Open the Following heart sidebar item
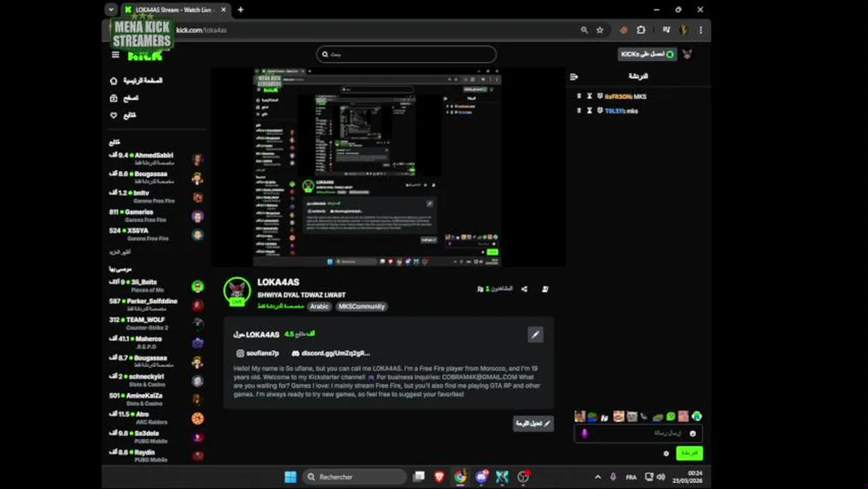Image resolution: width=868 pixels, height=489 pixels. [123, 115]
